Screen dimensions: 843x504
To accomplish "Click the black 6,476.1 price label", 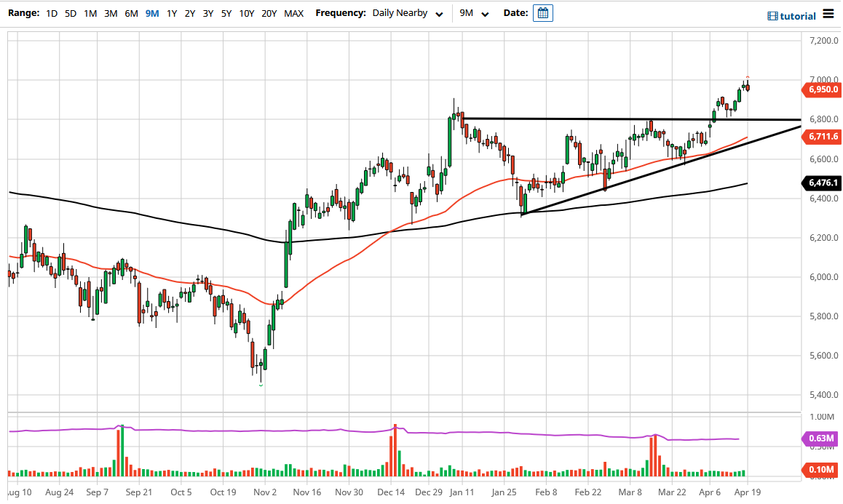I will pyautogui.click(x=821, y=183).
